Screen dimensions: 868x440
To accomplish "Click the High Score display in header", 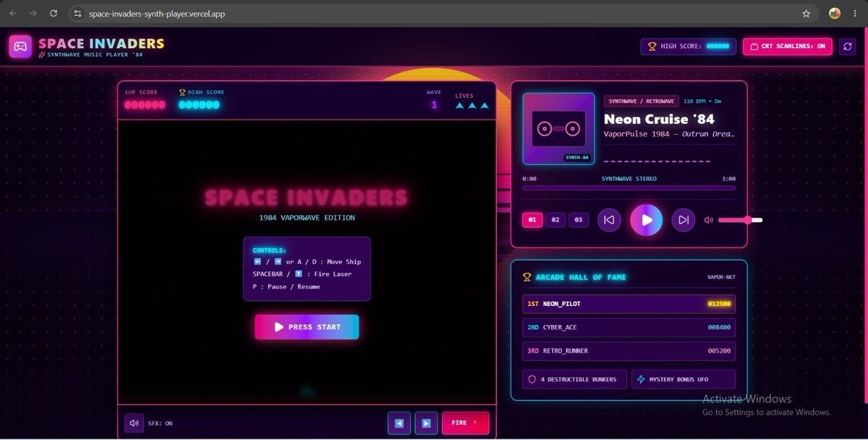I will coord(688,46).
